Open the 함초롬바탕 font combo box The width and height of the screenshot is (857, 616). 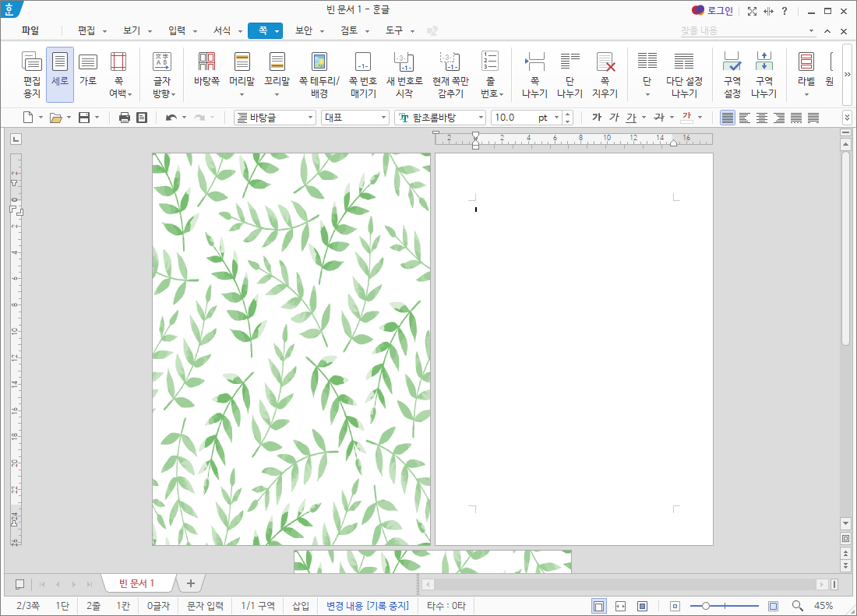(x=440, y=118)
